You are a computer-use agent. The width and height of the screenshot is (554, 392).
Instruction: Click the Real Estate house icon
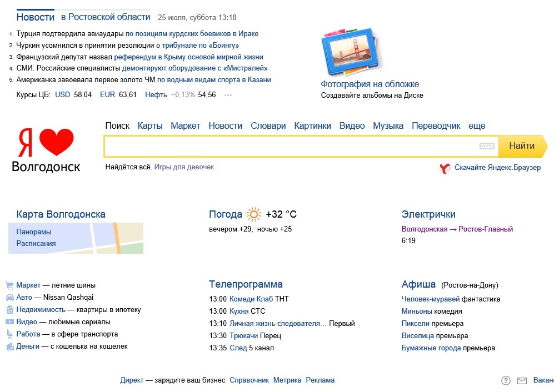coord(9,310)
